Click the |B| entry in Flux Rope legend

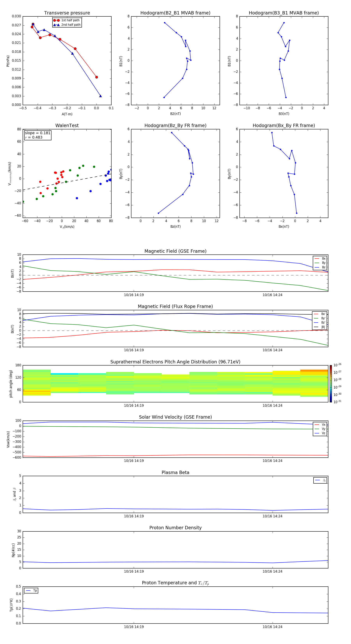pyautogui.click(x=320, y=327)
